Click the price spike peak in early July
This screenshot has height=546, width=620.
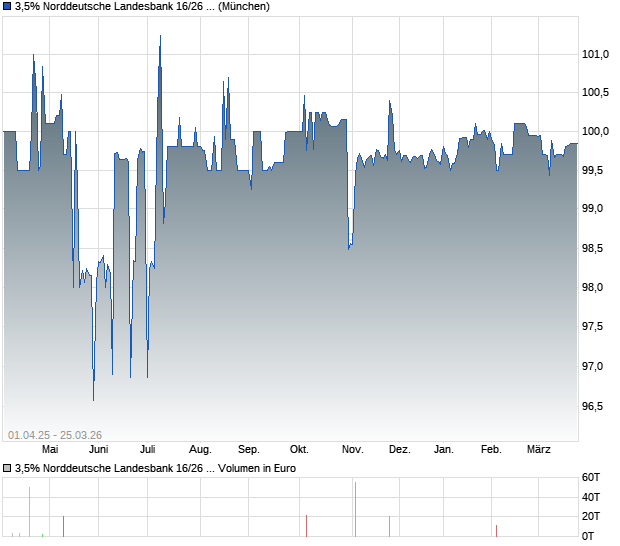[160, 36]
